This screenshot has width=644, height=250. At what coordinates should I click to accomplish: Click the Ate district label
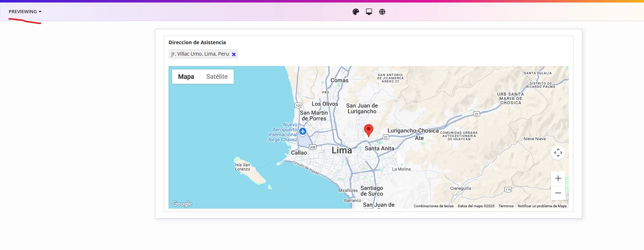click(419, 138)
